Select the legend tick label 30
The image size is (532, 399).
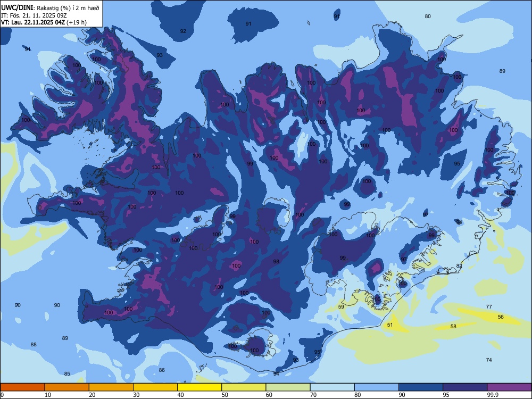[136, 395]
